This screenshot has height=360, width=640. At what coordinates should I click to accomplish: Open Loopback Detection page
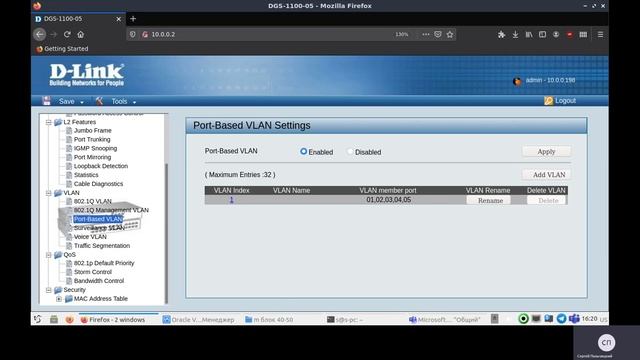(101, 166)
